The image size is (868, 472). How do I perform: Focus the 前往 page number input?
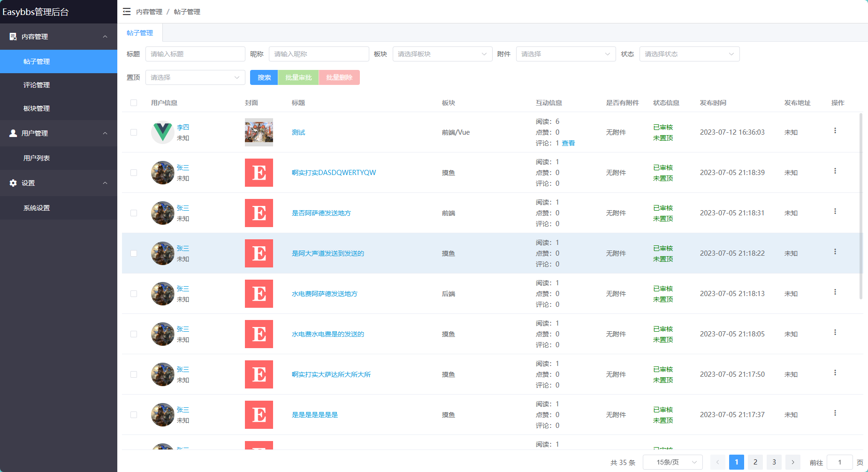(840, 462)
